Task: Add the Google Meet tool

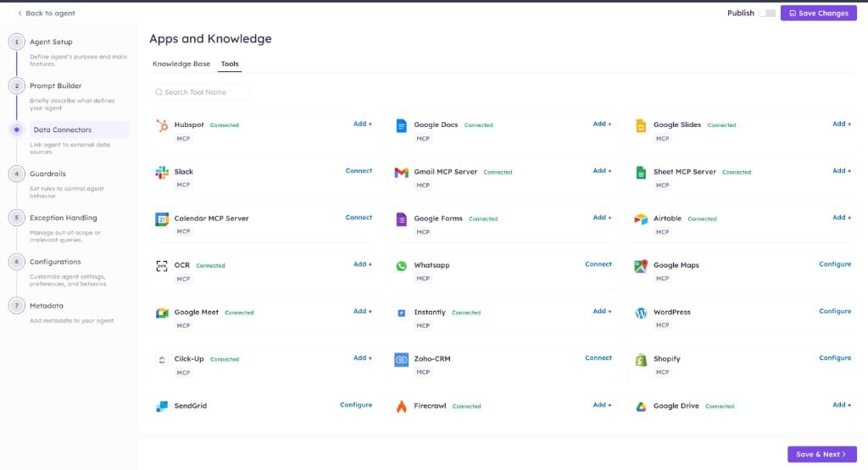Action: [x=363, y=311]
